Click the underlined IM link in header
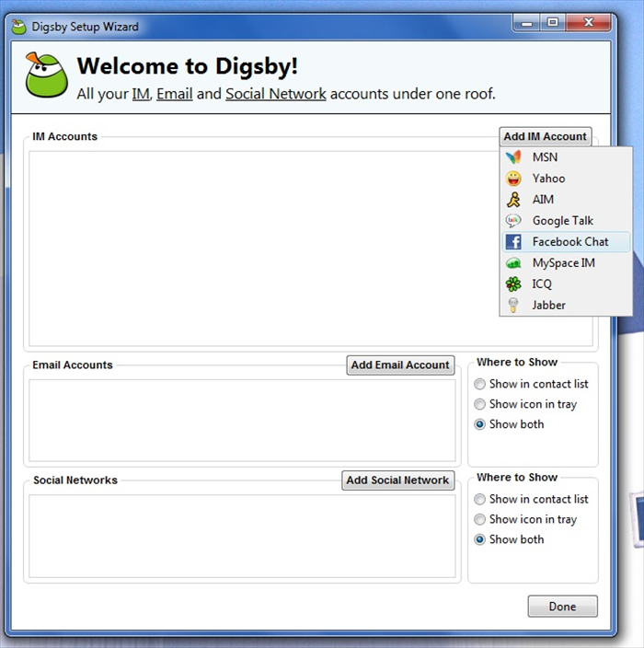644x648 pixels. pyautogui.click(x=141, y=94)
